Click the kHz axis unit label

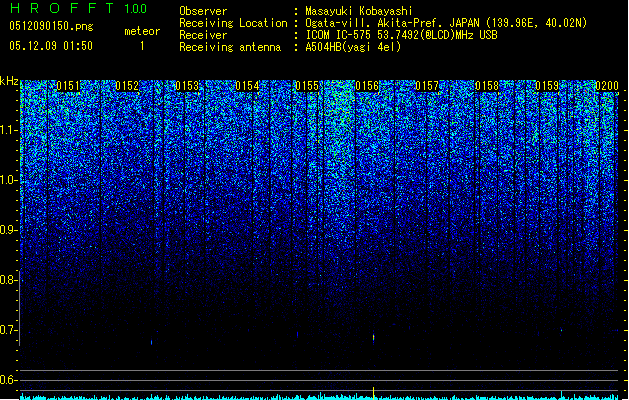[9, 81]
